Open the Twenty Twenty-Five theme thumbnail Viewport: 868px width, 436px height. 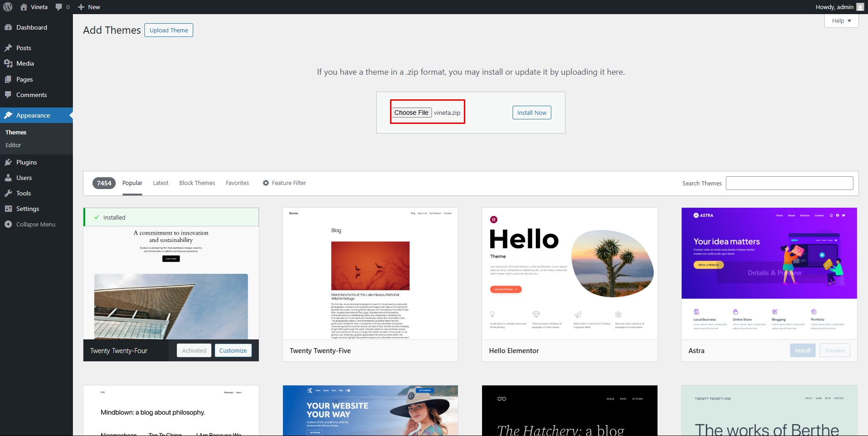pos(370,273)
